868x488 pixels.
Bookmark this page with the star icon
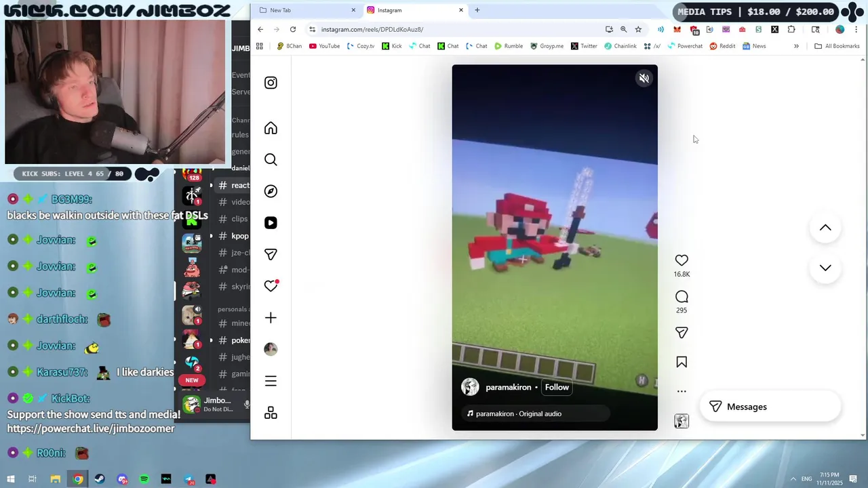pyautogui.click(x=638, y=29)
